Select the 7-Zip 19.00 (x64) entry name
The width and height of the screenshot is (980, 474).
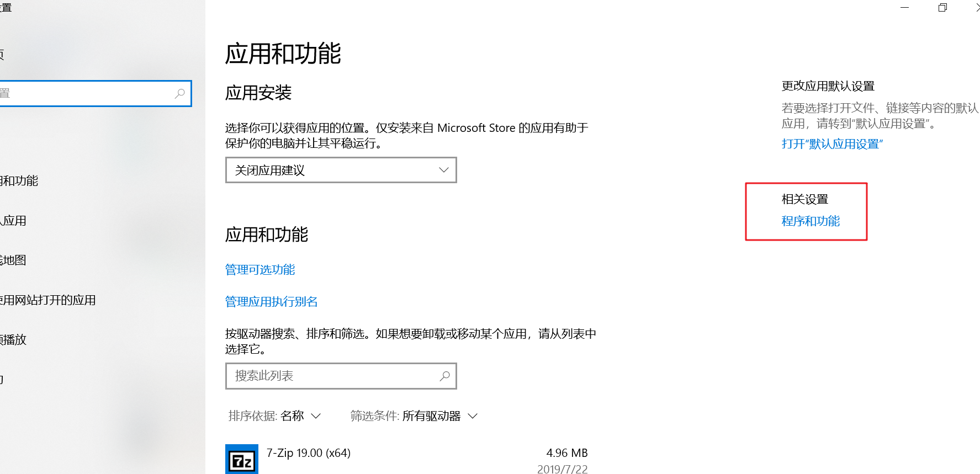pyautogui.click(x=309, y=453)
